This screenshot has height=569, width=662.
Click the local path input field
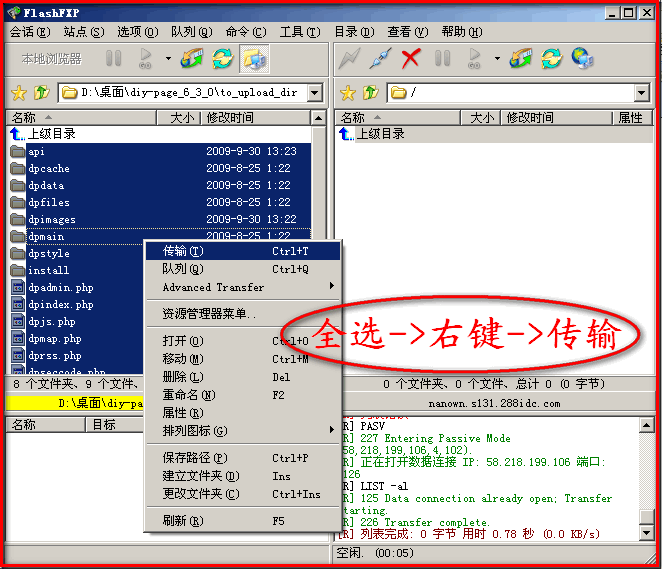tap(183, 92)
